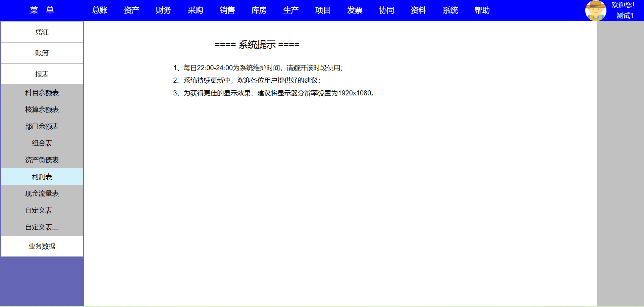Expand the 账簿 sidebar section

pyautogui.click(x=42, y=53)
